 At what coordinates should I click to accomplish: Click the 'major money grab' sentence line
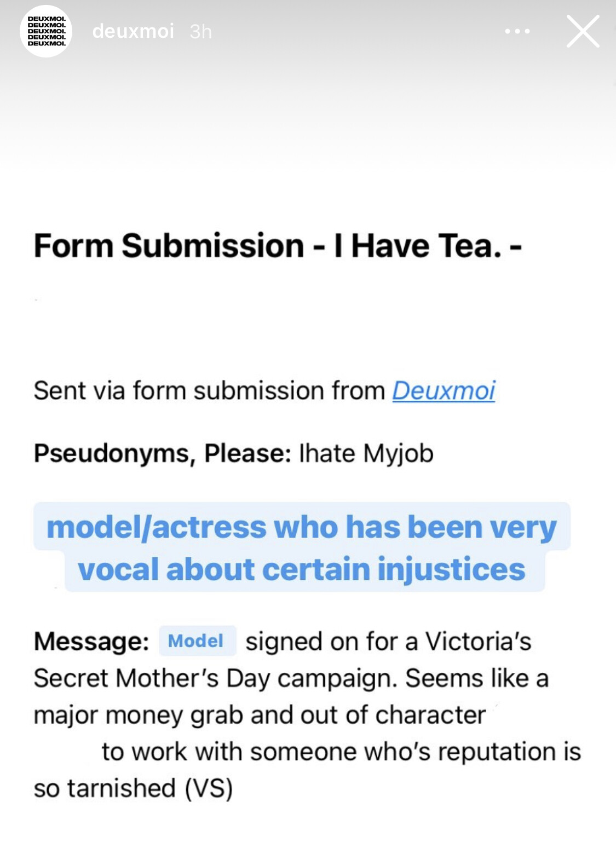point(260,715)
